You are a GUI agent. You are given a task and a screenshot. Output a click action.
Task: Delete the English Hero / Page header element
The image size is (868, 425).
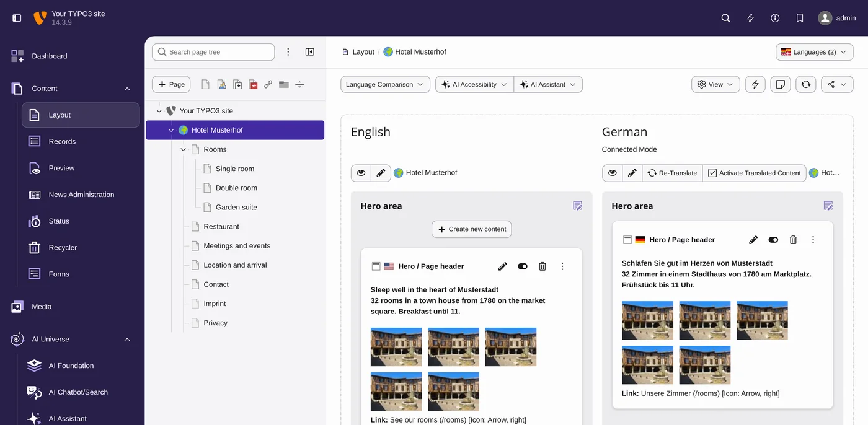coord(542,266)
